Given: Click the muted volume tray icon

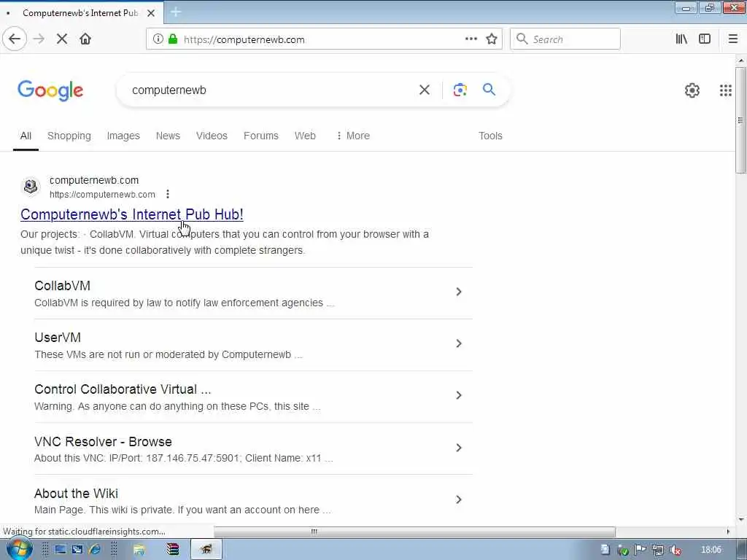Looking at the screenshot, I should pos(675,551).
